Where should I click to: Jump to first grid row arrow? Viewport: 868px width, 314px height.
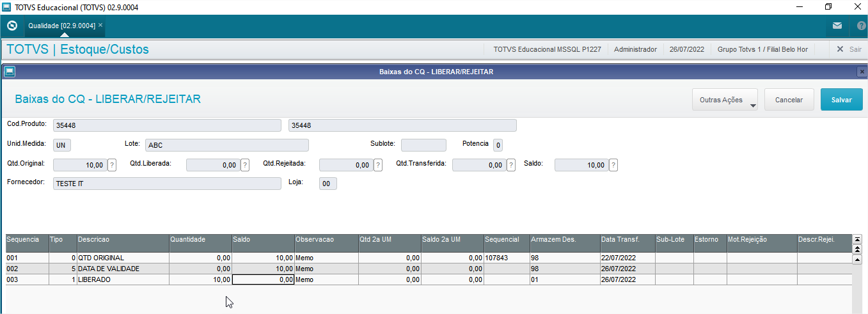[858, 239]
